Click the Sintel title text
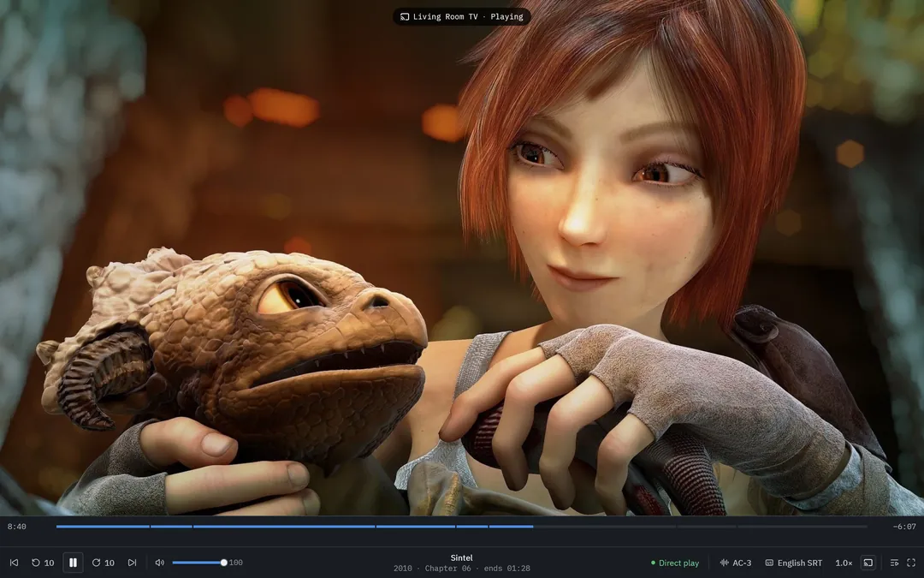 click(461, 558)
